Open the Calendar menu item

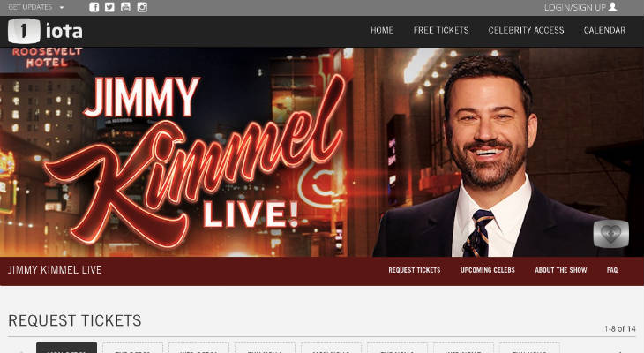pyautogui.click(x=604, y=30)
